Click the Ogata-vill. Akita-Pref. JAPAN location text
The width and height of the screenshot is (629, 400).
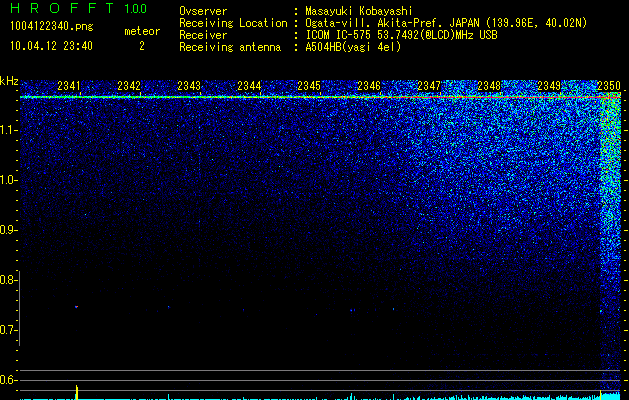pyautogui.click(x=446, y=23)
